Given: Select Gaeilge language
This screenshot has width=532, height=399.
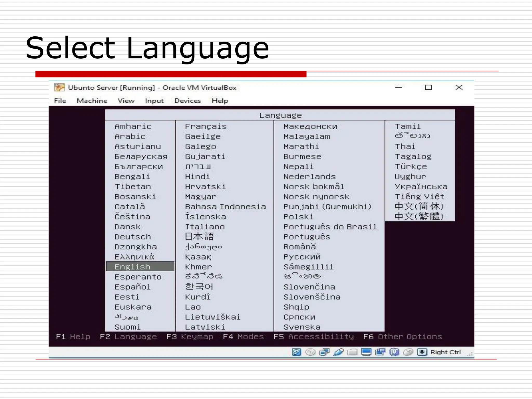Looking at the screenshot, I should coord(203,136).
